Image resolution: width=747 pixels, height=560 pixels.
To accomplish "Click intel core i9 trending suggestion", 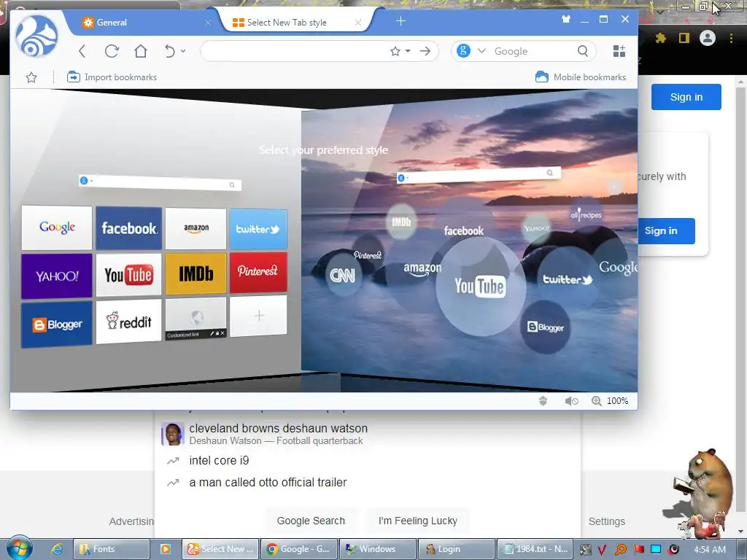I will [x=219, y=461].
